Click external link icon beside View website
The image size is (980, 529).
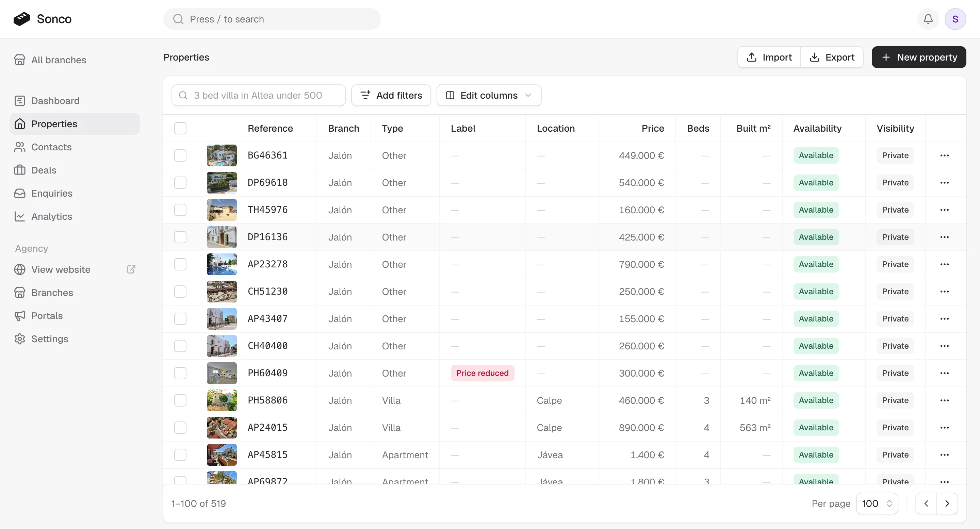[x=131, y=270]
